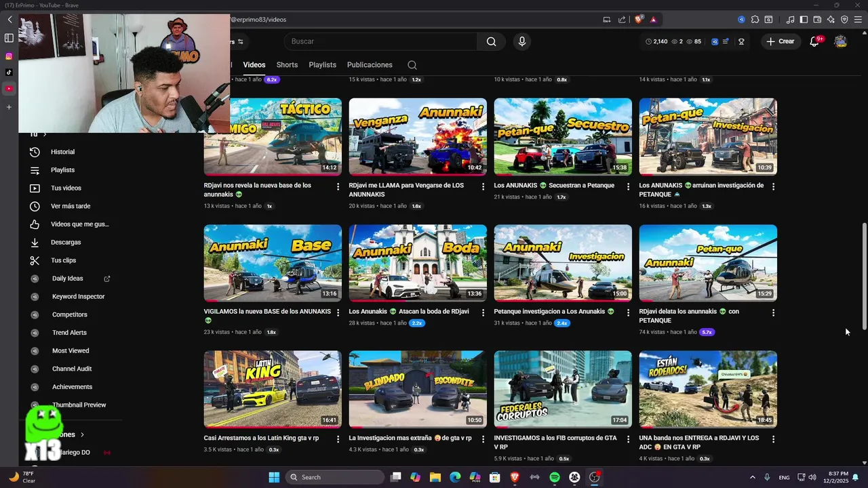Open the vidIQ list icon in stats bar

[726, 41]
